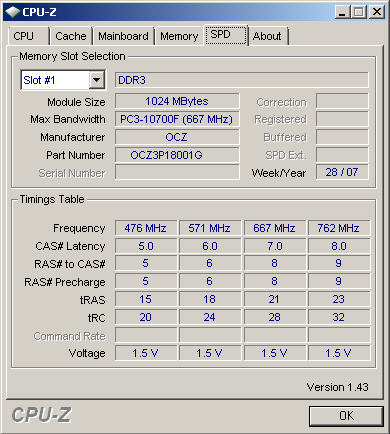
Task: Select part number OCZ3P18001G
Action: pyautogui.click(x=177, y=155)
